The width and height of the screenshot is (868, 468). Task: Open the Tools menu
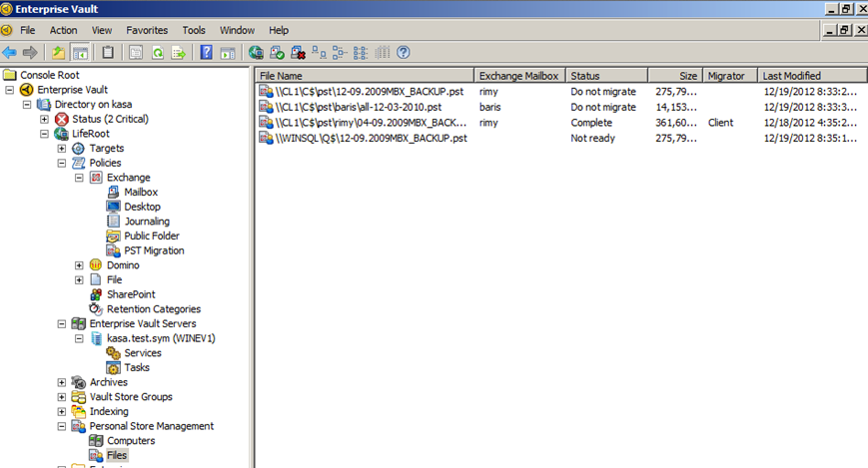point(194,30)
